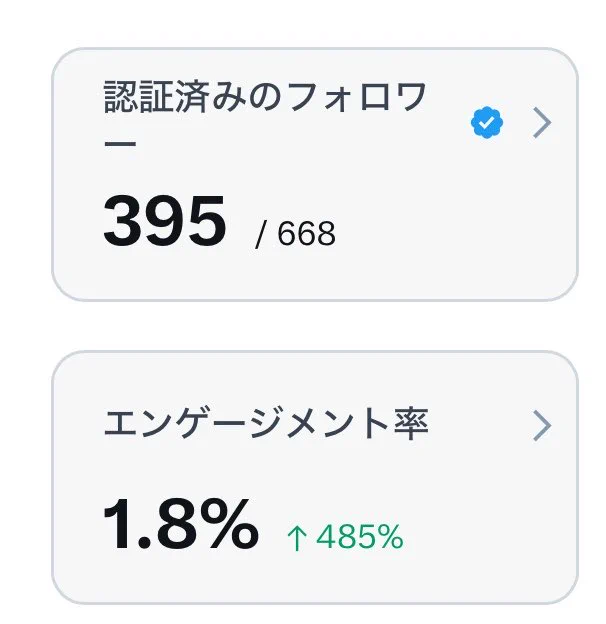The height and width of the screenshot is (624, 606).
Task: Click the green 485% increase figure
Action: pyautogui.click(x=360, y=537)
